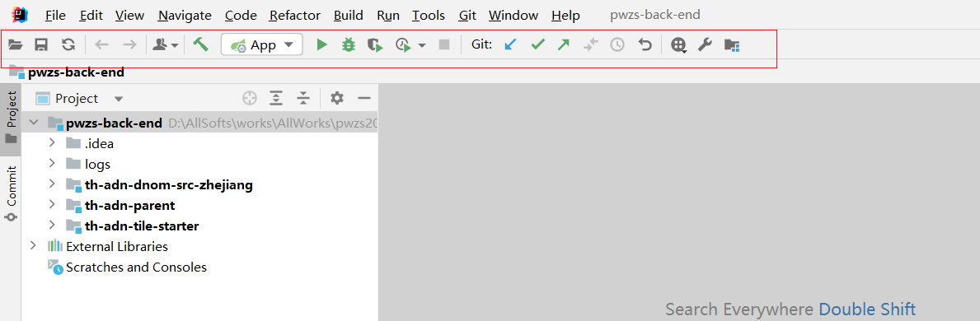The height and width of the screenshot is (321, 980).
Task: Expand External Libraries node
Action: click(x=34, y=246)
